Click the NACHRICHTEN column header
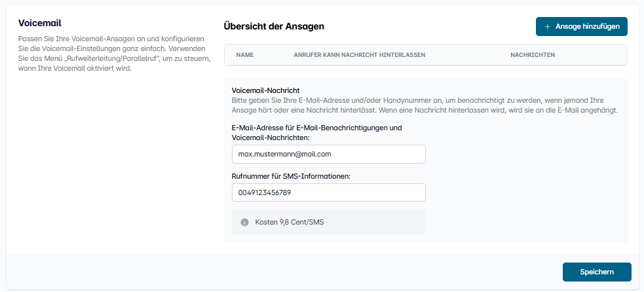644x292 pixels. 533,55
